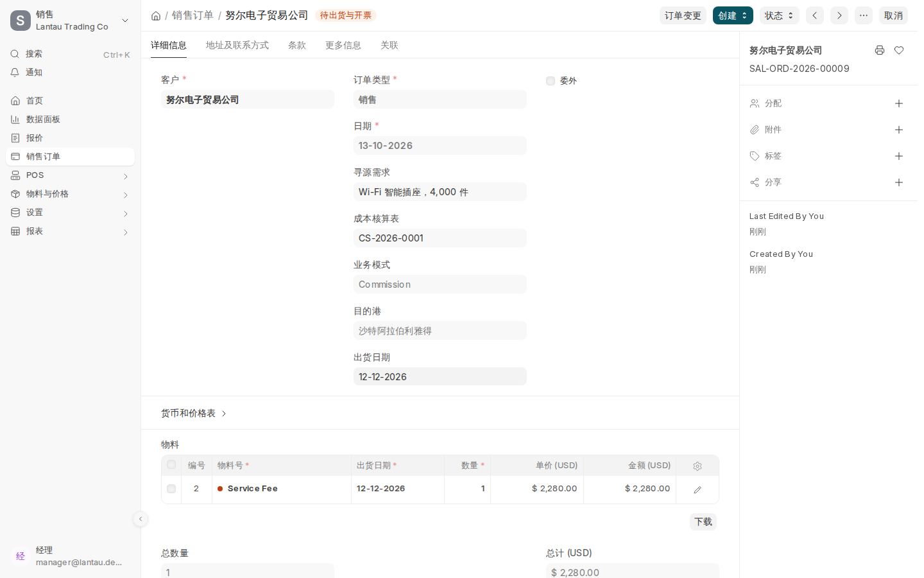924x578 pixels.
Task: Select all rows in the 物料 table
Action: [171, 464]
